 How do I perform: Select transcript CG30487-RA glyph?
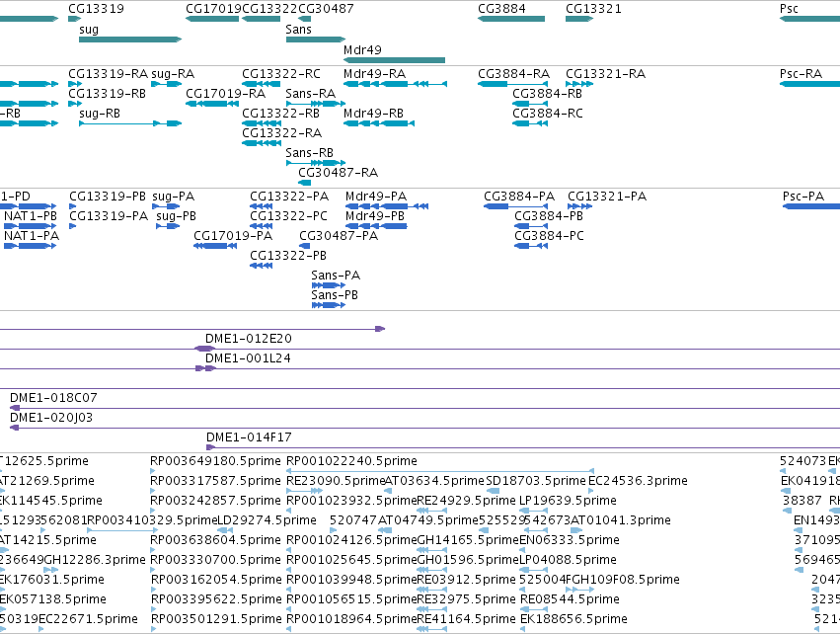[x=304, y=183]
